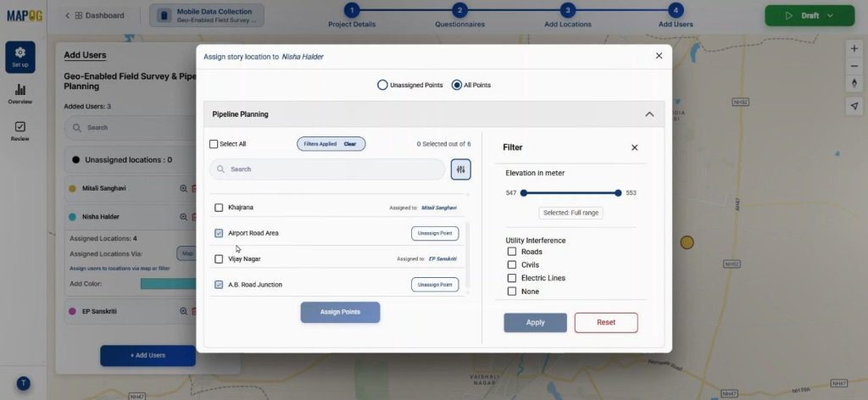Open the Review checkmark sidebar item
Image resolution: width=868 pixels, height=400 pixels.
pos(20,131)
